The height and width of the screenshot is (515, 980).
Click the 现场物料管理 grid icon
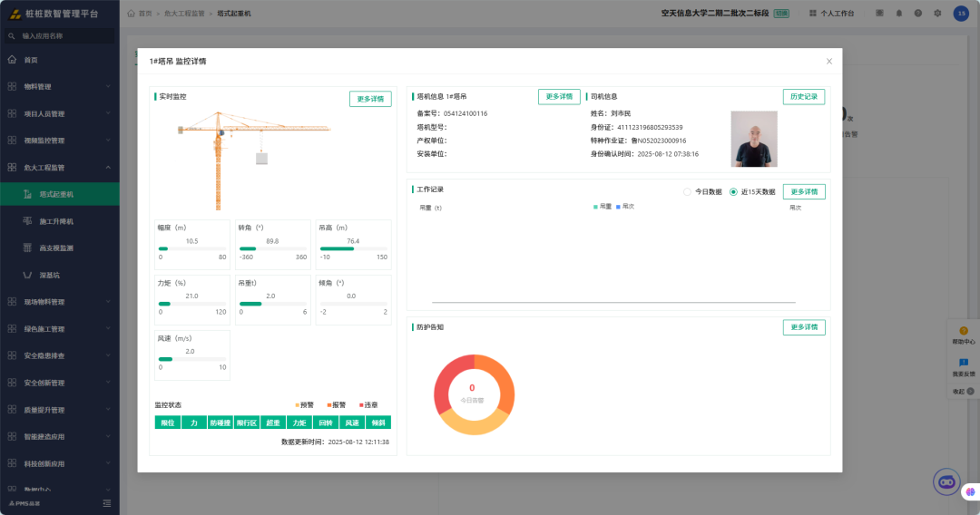click(x=12, y=302)
